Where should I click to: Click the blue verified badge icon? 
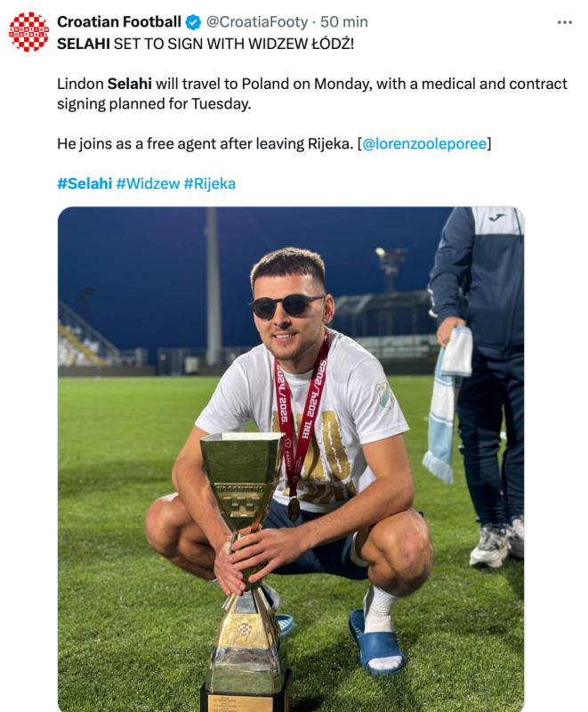(194, 21)
